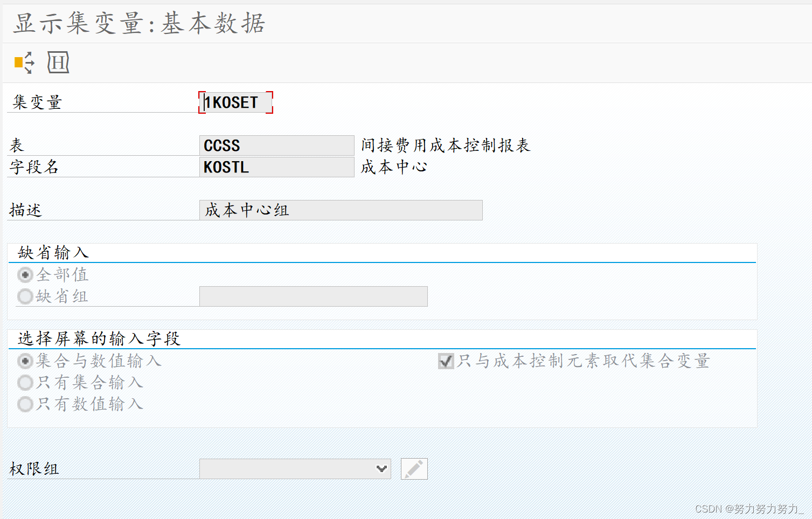The width and height of the screenshot is (812, 519).
Task: Uncheck 只与成本控制元素取代集合变量
Action: coord(445,361)
